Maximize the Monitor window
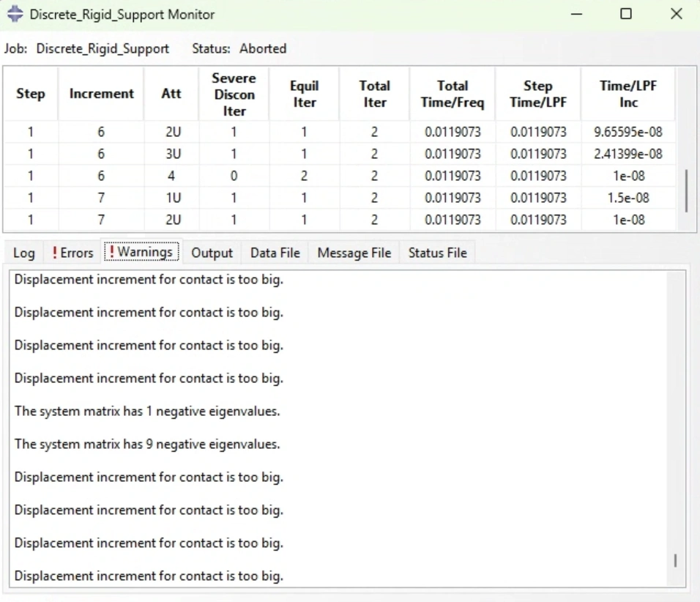Screen dimensions: 700x602 (x=626, y=15)
